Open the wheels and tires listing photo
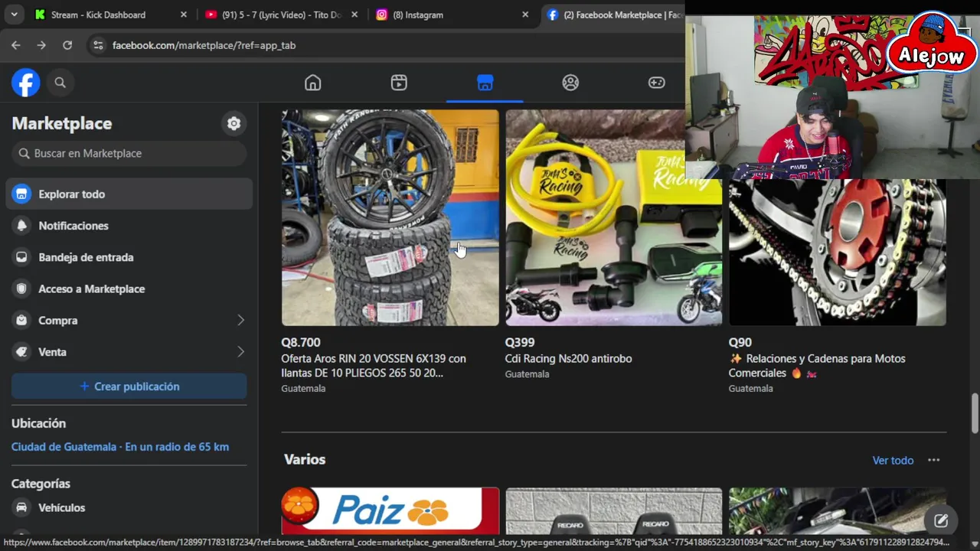This screenshot has height=551, width=980. [x=390, y=217]
